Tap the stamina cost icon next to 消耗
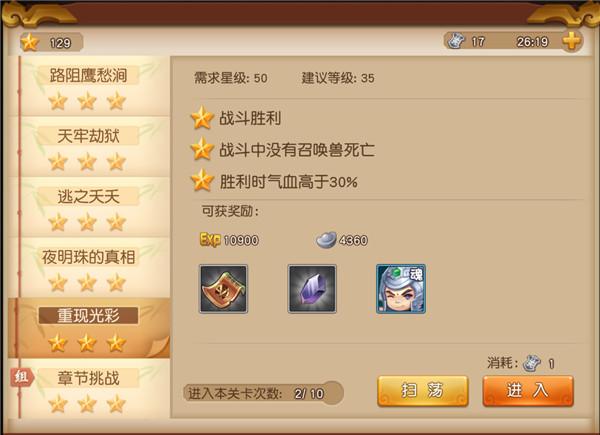The width and height of the screenshot is (600, 435). [532, 363]
